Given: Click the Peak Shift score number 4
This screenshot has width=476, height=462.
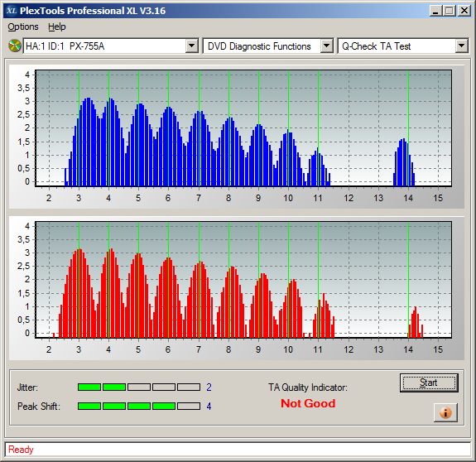Looking at the screenshot, I should click(x=209, y=407).
